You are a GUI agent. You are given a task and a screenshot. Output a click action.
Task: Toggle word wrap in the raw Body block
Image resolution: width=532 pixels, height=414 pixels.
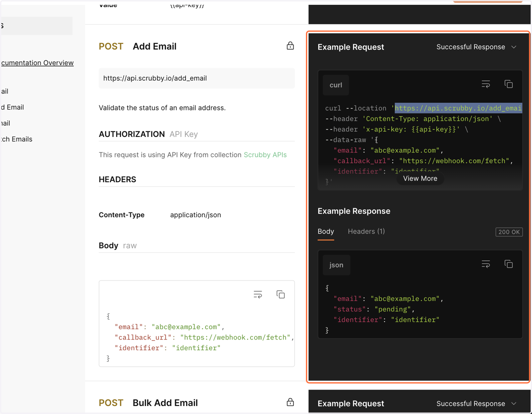258,294
